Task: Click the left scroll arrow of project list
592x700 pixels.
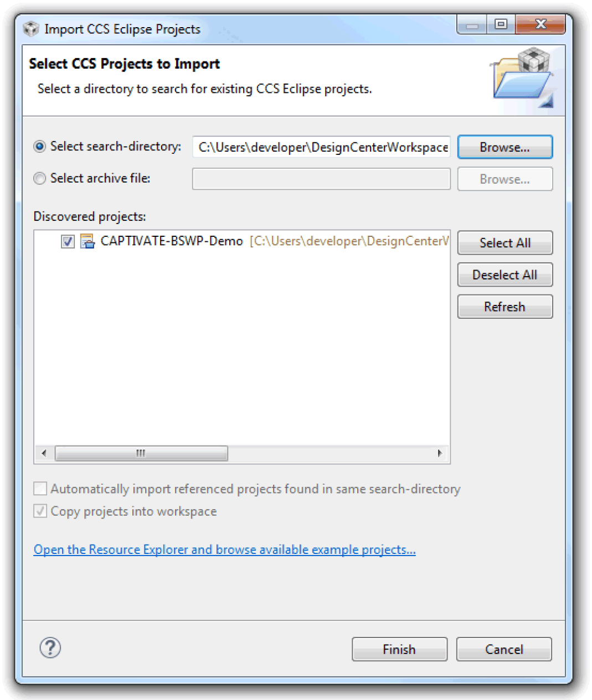Action: pos(44,453)
